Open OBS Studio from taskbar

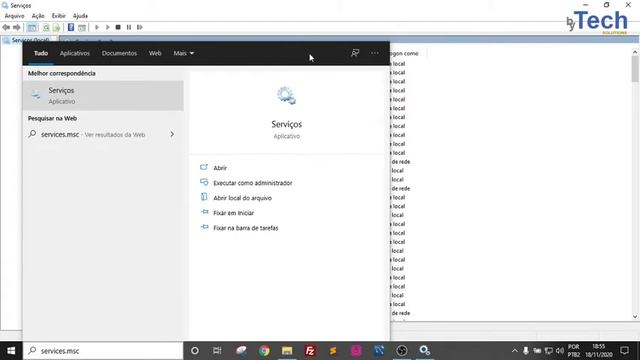(402, 351)
